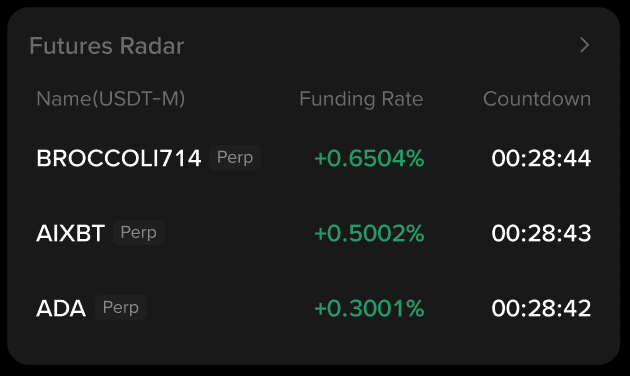Tap the Perp tag beside BROCCOLI714
This screenshot has height=376, width=630.
pyautogui.click(x=235, y=157)
